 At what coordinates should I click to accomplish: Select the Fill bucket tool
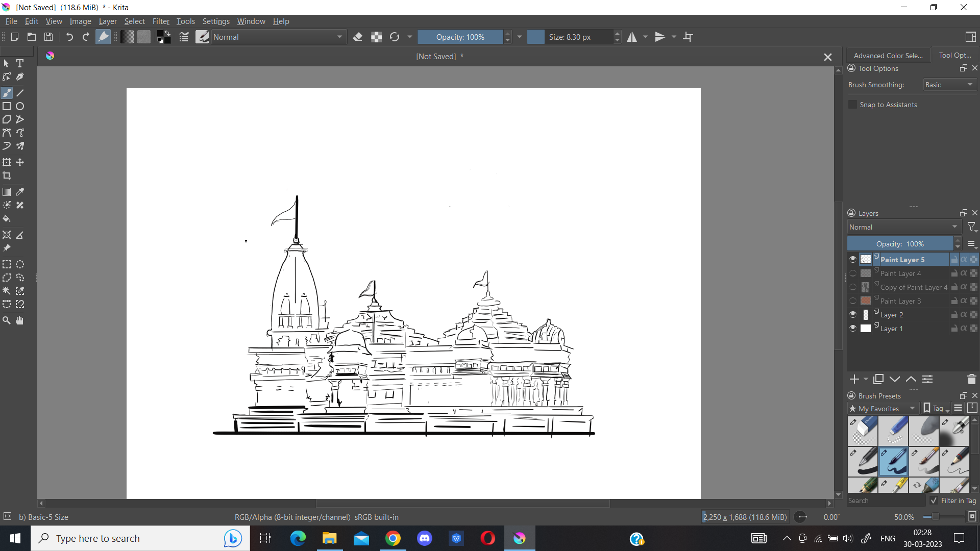click(x=7, y=218)
